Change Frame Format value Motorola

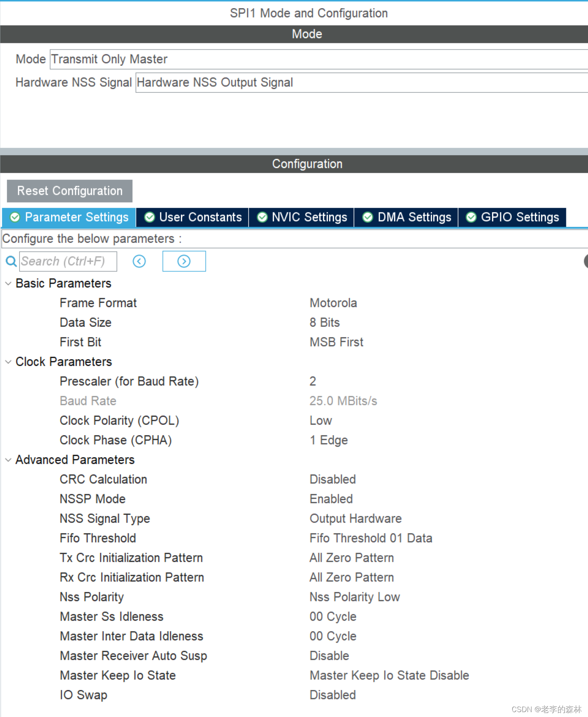[x=333, y=303]
